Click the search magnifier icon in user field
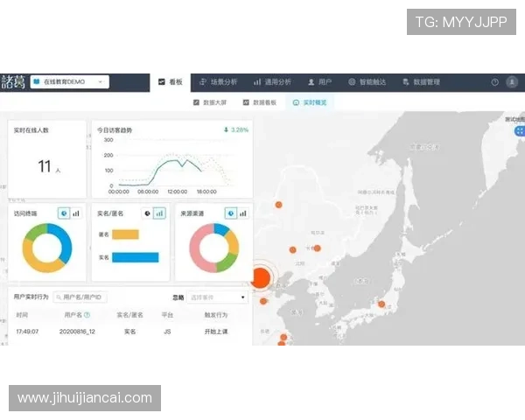Screen dimensions: 525x420 pyautogui.click(x=59, y=297)
